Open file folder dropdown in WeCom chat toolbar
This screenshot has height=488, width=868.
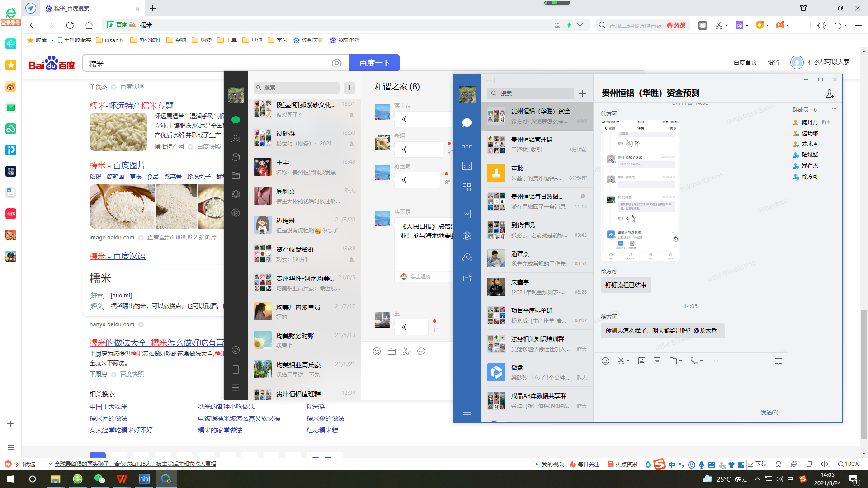[x=680, y=361]
